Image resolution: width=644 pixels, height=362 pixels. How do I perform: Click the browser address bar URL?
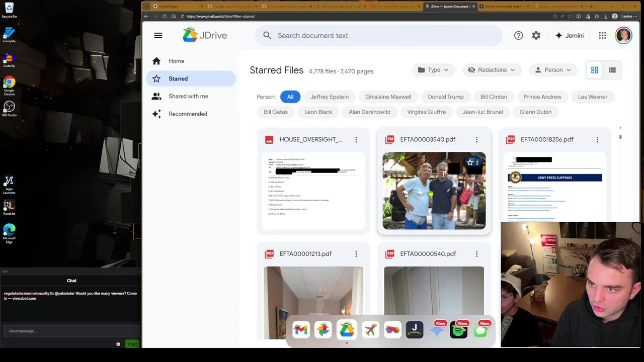tap(220, 16)
